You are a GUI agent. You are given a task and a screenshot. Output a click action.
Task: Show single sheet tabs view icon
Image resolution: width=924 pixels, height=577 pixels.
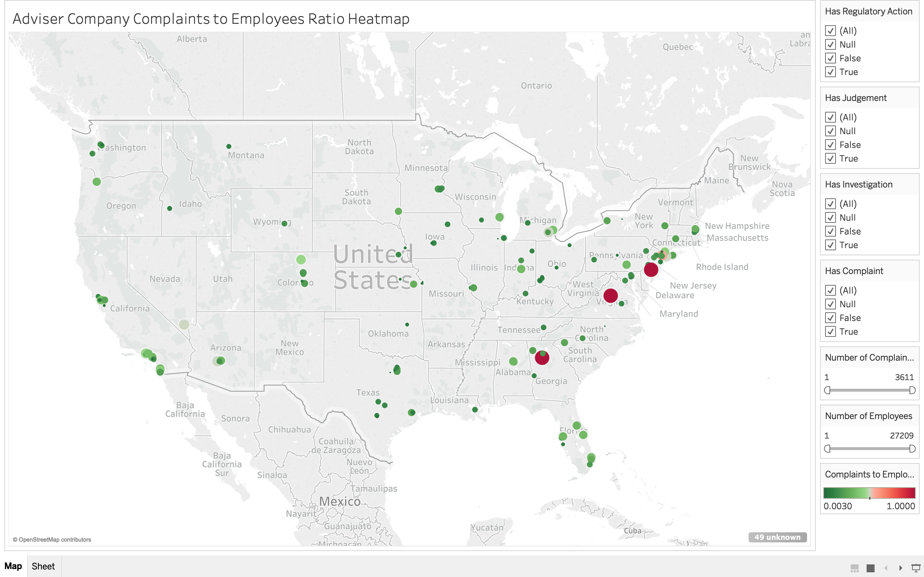(x=871, y=568)
